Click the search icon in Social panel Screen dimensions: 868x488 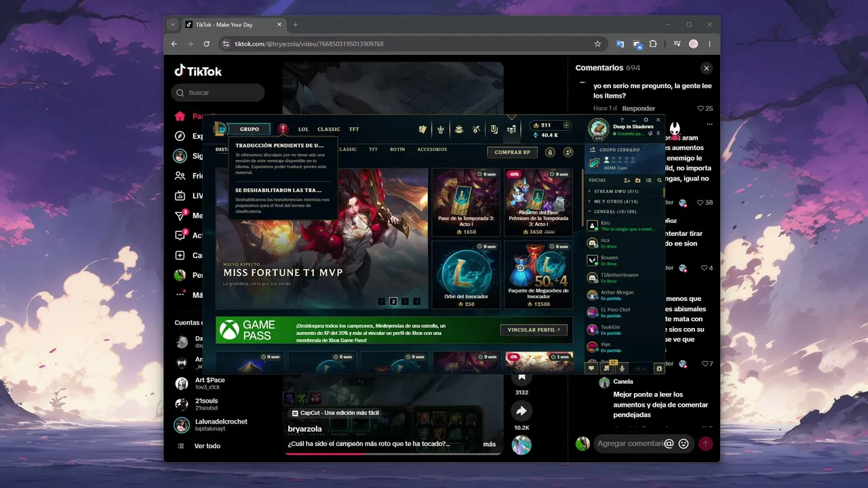[659, 180]
